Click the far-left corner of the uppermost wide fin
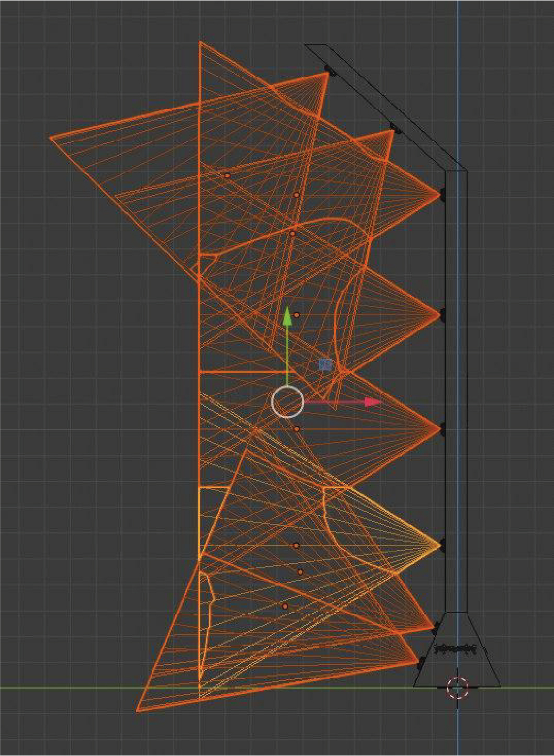The width and height of the screenshot is (554, 756). (51, 138)
